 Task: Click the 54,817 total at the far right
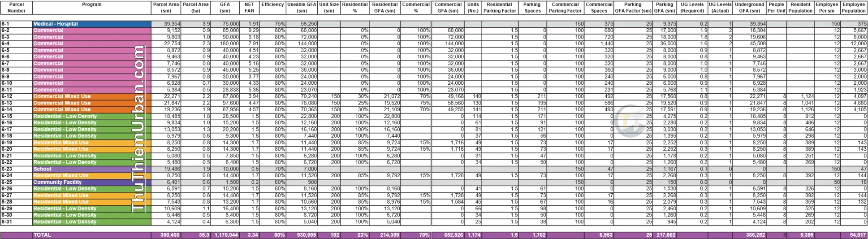click(x=854, y=235)
